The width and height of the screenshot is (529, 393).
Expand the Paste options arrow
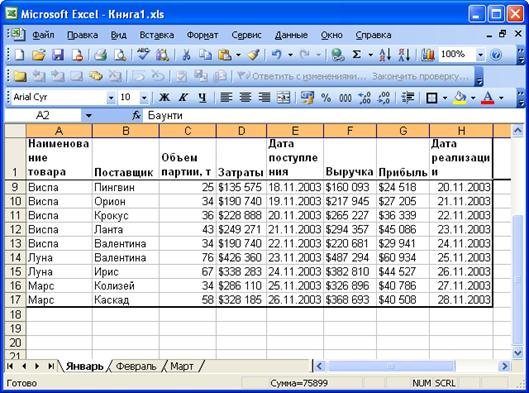click(238, 55)
